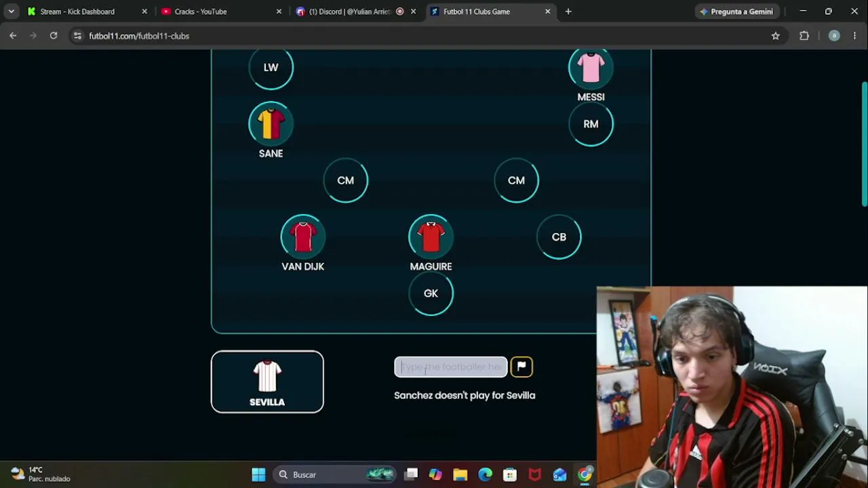This screenshot has width=868, height=488.
Task: Reload the current page
Action: pos(53,36)
